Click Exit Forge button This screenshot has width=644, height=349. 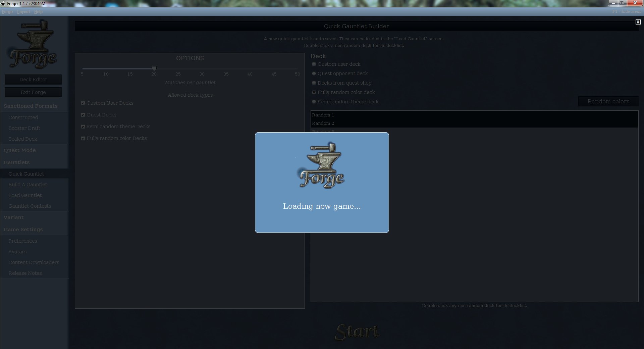coord(33,92)
